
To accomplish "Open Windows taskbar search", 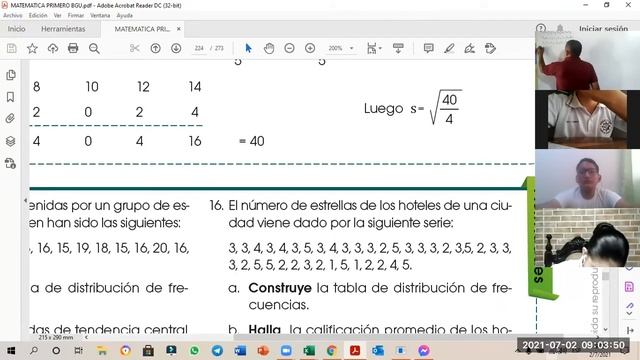I will point(34,351).
